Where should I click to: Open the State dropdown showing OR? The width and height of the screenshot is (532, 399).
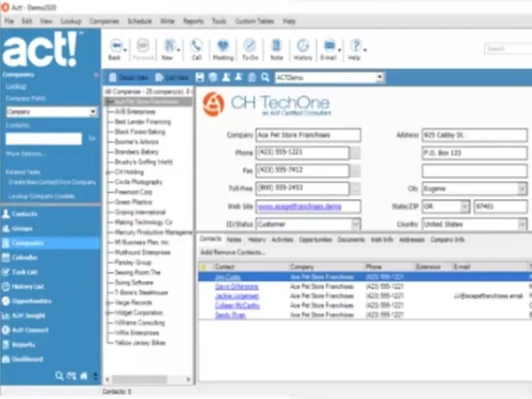(465, 207)
